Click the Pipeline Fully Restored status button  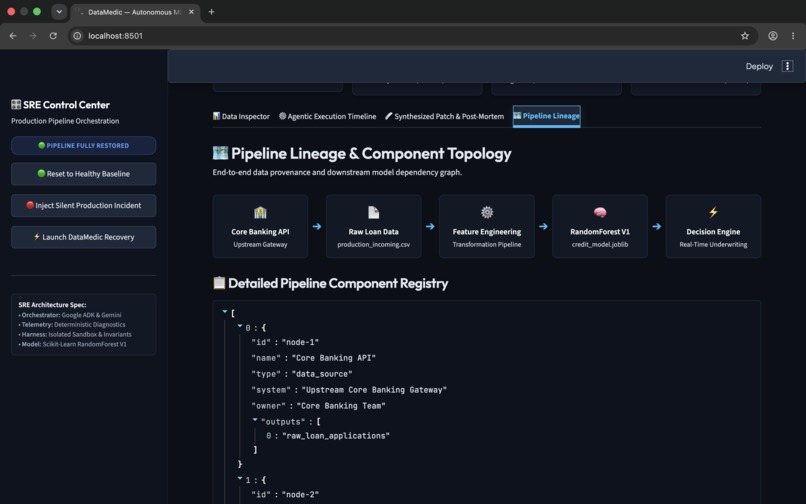click(x=83, y=146)
